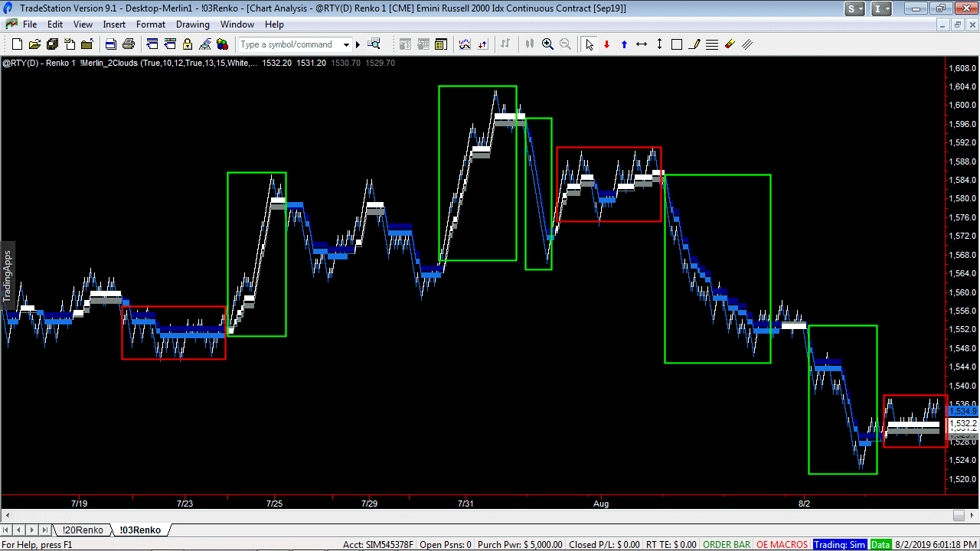This screenshot has width=980, height=551.
Task: Open the Format menu
Action: [151, 24]
